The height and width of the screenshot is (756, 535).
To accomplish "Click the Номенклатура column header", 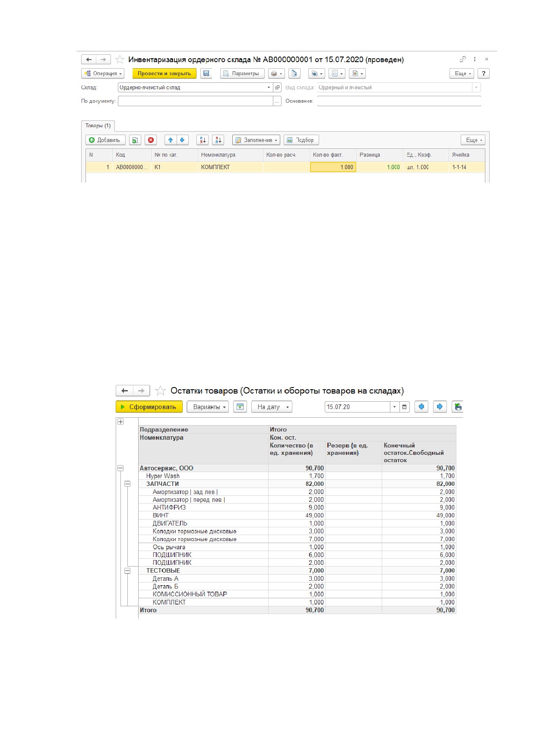I will click(231, 155).
